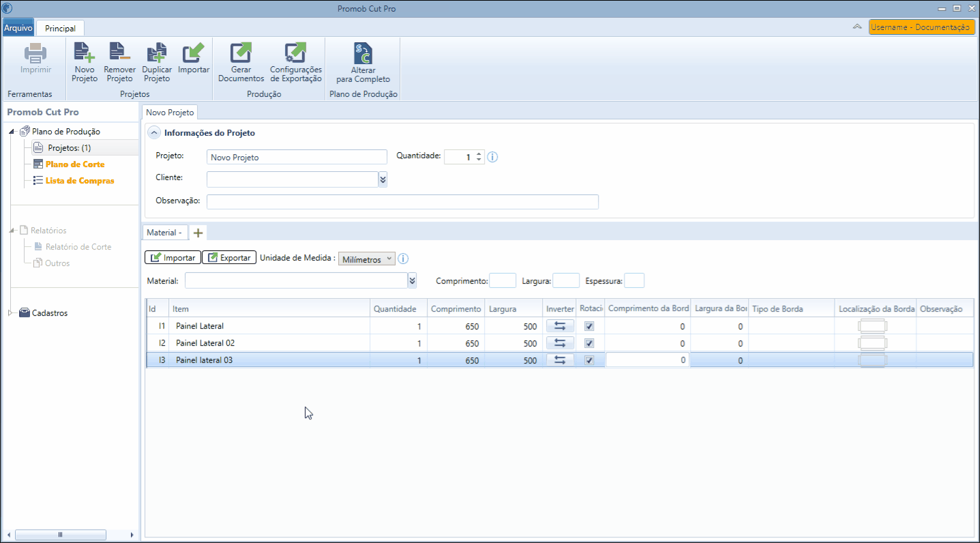This screenshot has height=543, width=980.
Task: Click the Promob logo in title bar
Action: coord(8,8)
